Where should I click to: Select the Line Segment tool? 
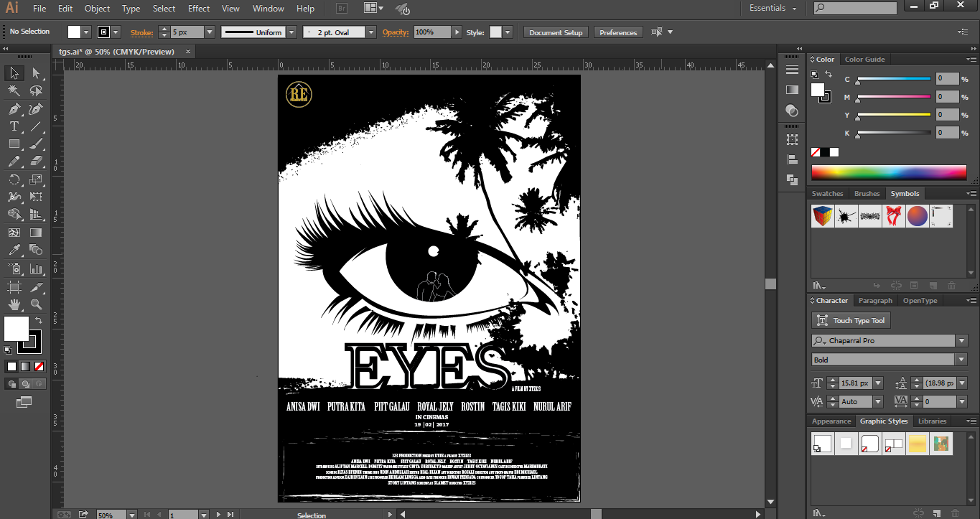(x=36, y=126)
